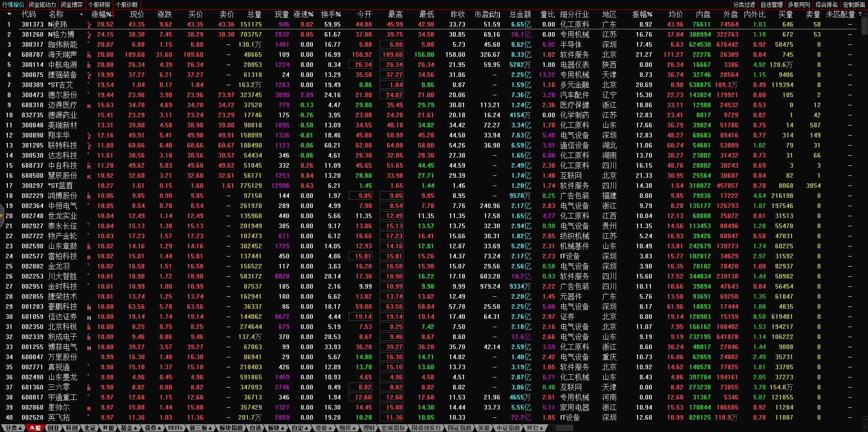Click the K marker beside 海天瑞声
Viewport: 868px width, 432px height.
click(89, 55)
